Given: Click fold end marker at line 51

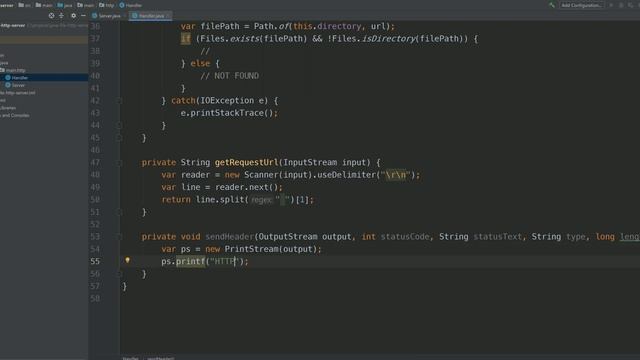Looking at the screenshot, I should tap(120, 212).
